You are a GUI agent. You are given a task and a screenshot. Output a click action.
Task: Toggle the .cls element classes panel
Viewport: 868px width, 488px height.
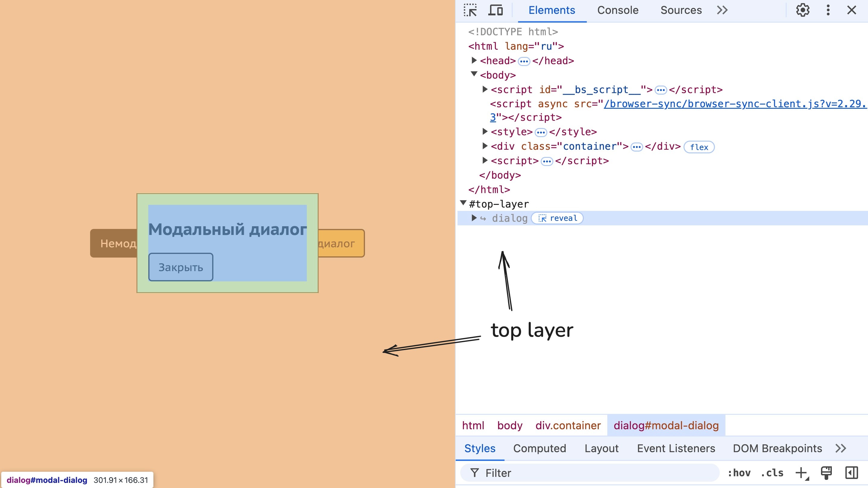point(772,473)
